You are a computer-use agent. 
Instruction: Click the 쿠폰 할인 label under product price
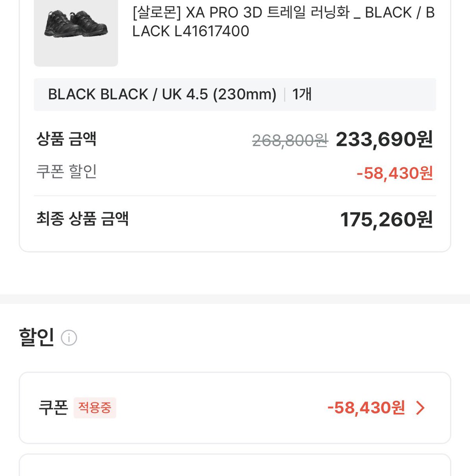click(x=66, y=171)
